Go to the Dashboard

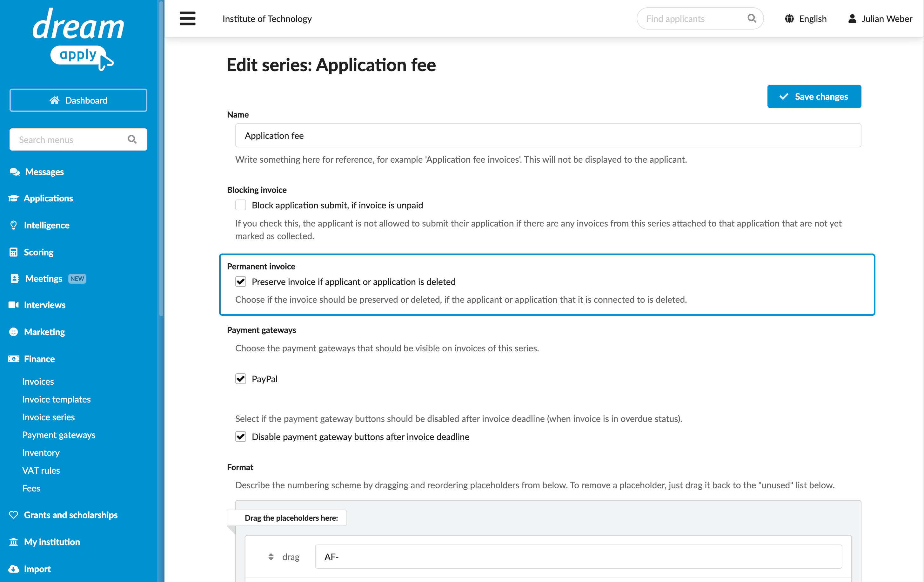click(78, 100)
